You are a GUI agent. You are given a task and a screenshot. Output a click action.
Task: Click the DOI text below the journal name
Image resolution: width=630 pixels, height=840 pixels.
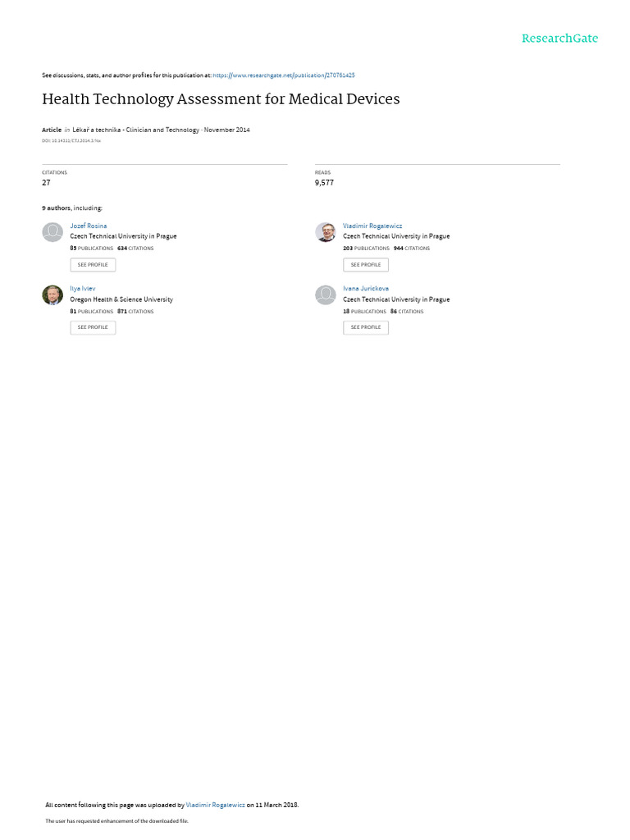pos(71,141)
